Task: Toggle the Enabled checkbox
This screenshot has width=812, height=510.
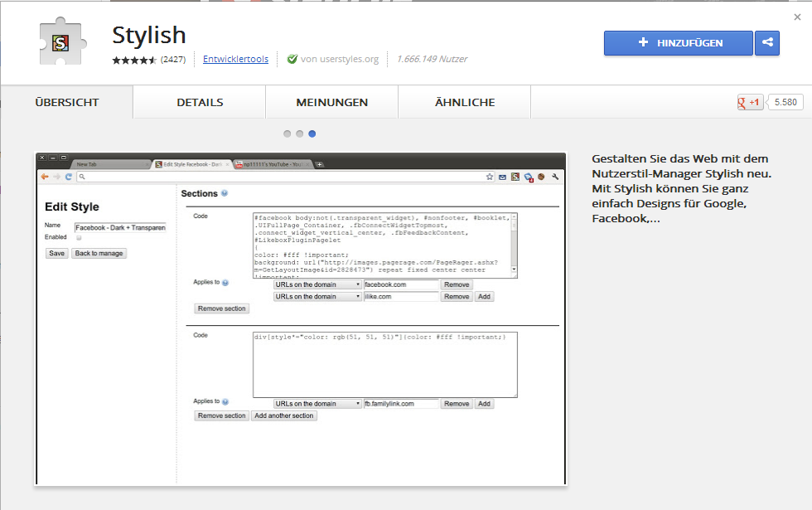Action: 79,238
